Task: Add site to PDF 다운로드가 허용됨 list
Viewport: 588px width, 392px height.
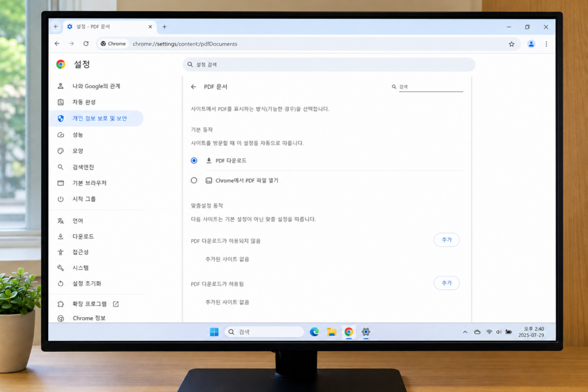Action: (446, 283)
